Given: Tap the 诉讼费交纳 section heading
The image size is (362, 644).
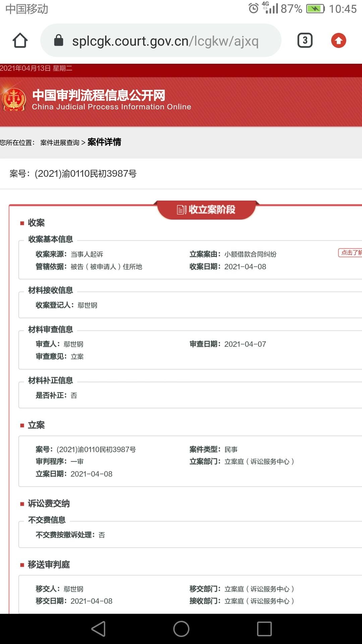Looking at the screenshot, I should 49,503.
